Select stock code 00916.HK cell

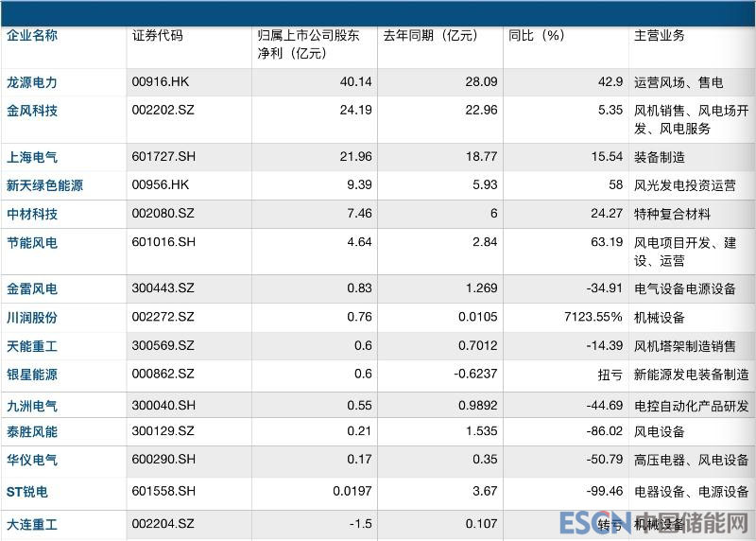(x=162, y=82)
